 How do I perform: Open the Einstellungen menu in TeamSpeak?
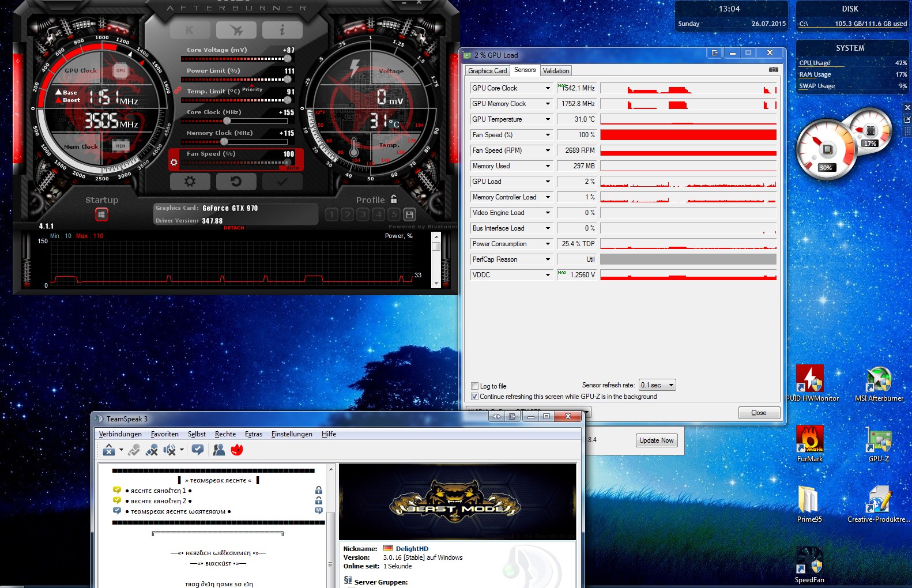(292, 434)
